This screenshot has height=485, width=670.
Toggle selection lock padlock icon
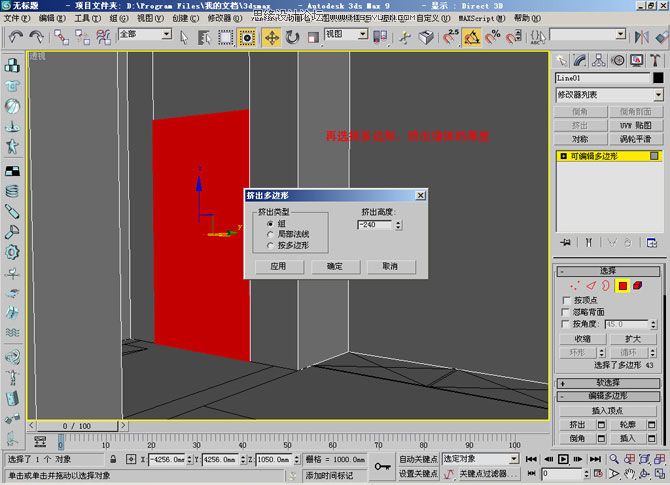pyautogui.click(x=113, y=459)
